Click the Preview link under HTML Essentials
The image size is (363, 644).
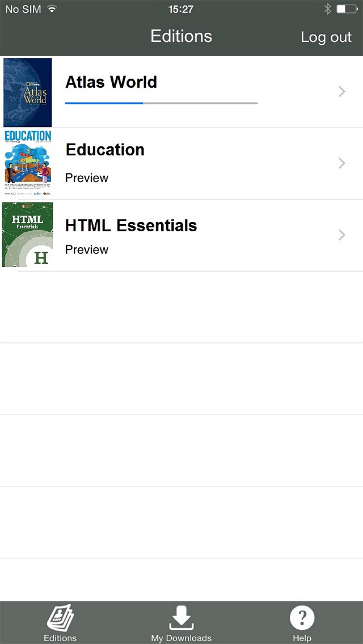click(x=87, y=249)
